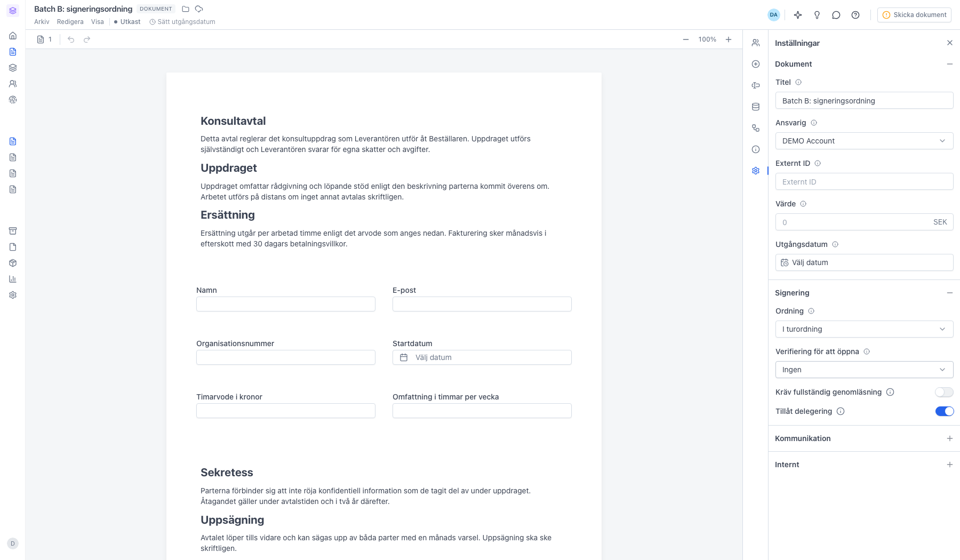This screenshot has height=560, width=960.
Task: Open the gear settings icon in left sidebar
Action: (x=13, y=295)
